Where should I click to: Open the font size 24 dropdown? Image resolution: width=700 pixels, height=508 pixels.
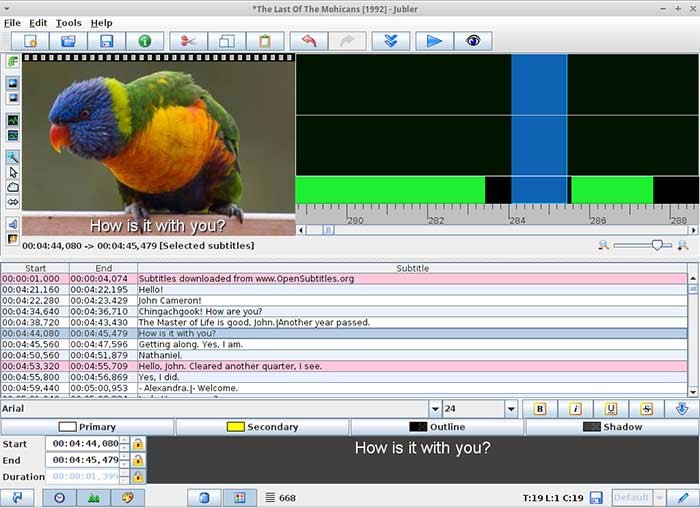[510, 408]
